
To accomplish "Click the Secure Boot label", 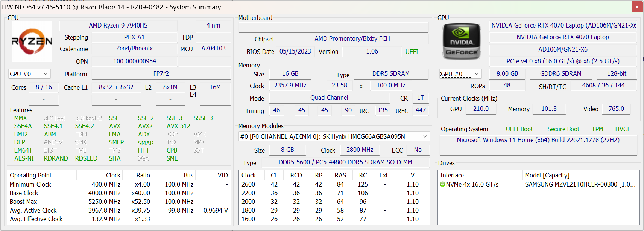I will coord(563,129).
